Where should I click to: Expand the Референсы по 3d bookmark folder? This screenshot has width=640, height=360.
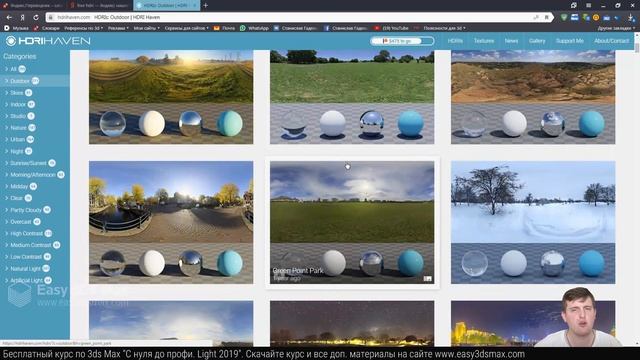(83, 28)
